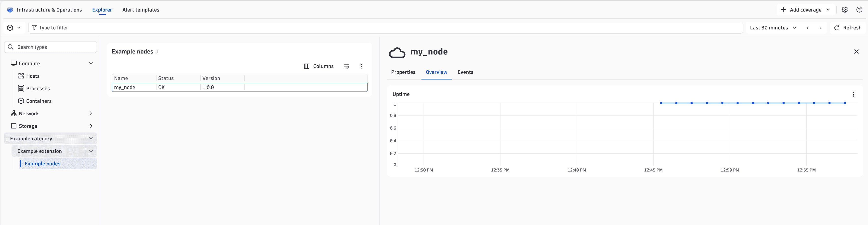Click the plus icon in Add coverage

click(x=783, y=10)
